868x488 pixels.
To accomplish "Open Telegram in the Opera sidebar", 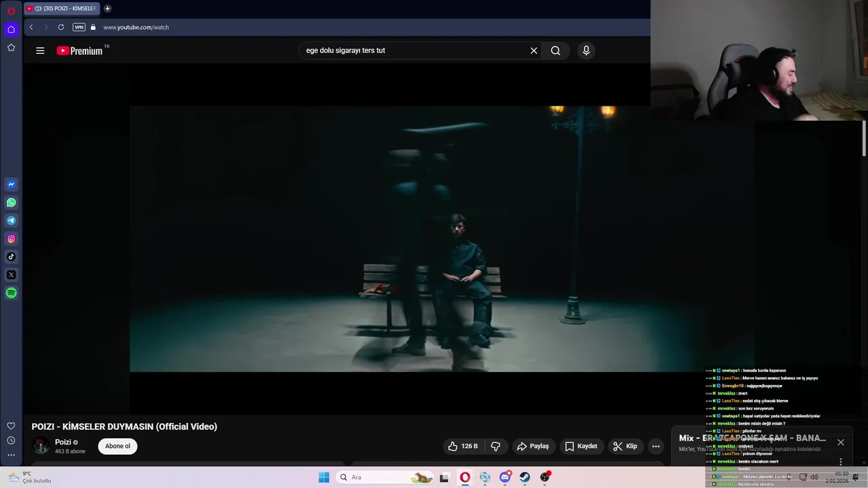I will point(11,220).
